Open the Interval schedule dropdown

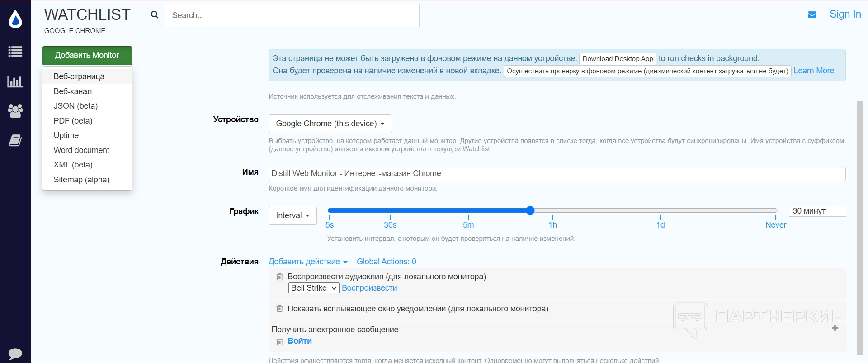(292, 215)
